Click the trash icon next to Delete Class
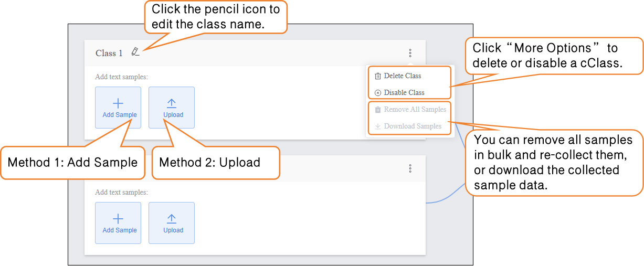This screenshot has height=266, width=644. (x=378, y=76)
